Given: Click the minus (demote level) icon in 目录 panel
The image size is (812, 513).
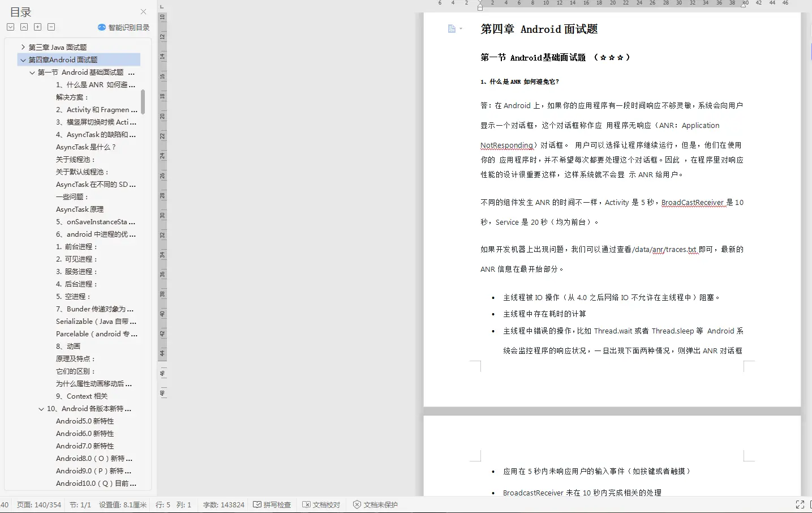Looking at the screenshot, I should [51, 27].
